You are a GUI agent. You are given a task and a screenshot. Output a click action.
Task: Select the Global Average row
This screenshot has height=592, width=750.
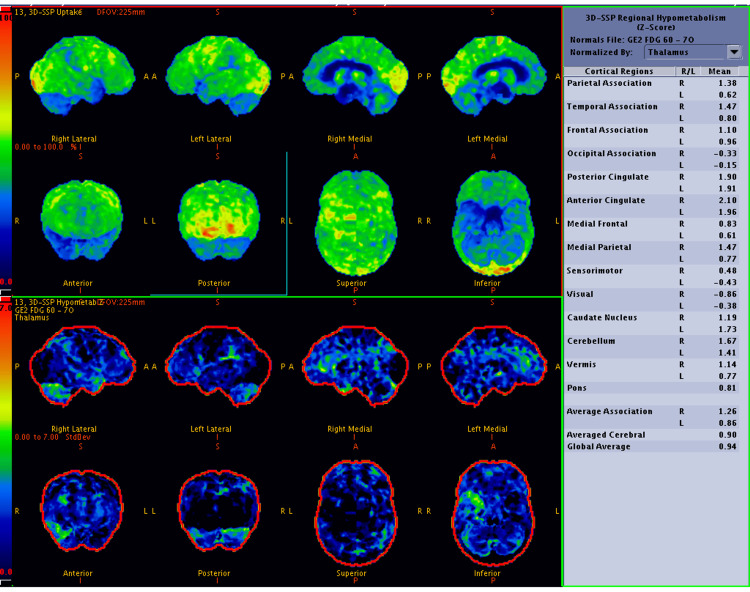click(x=651, y=447)
